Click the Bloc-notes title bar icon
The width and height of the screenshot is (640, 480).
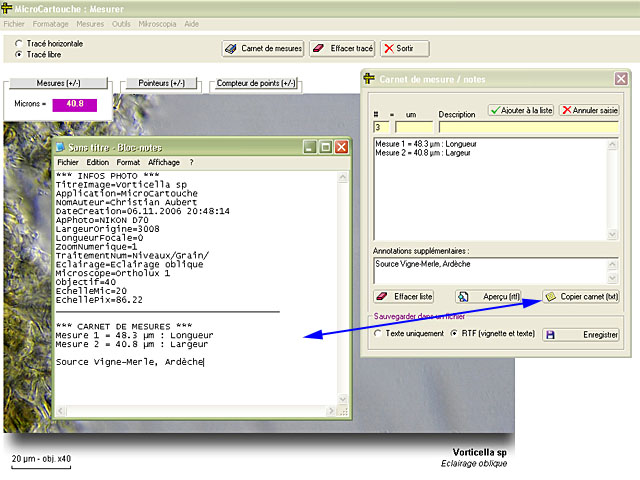60,147
